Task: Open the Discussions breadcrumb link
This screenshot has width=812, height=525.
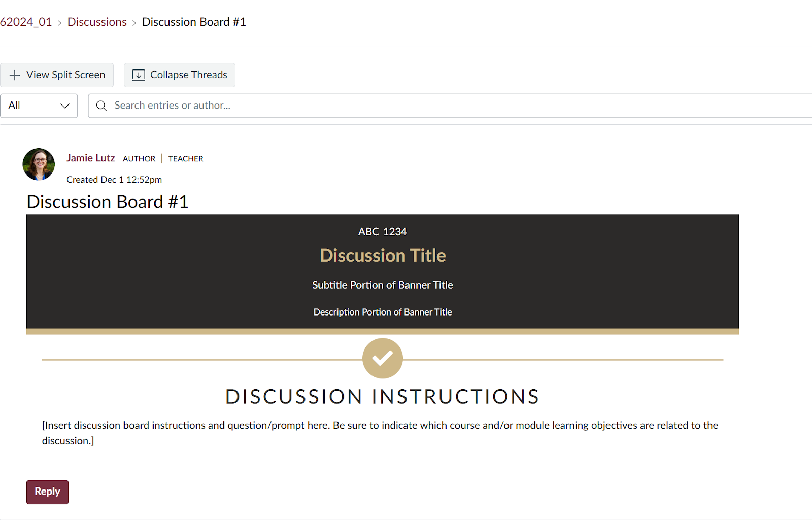Action: pos(97,22)
